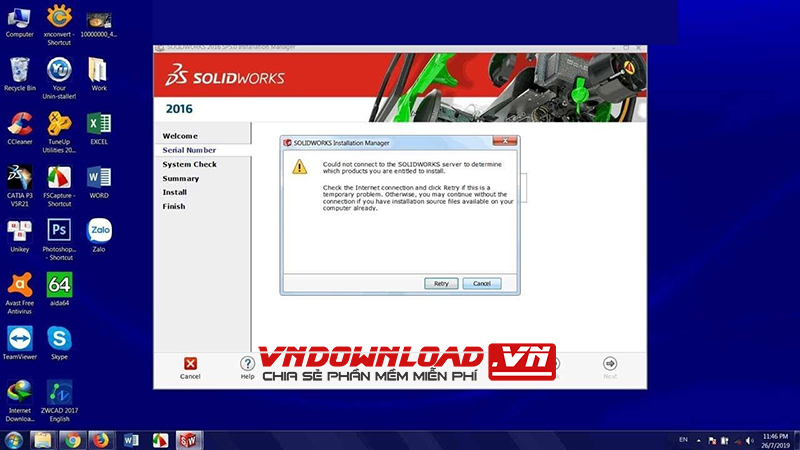The width and height of the screenshot is (800, 450).
Task: Open the Skype desktop icon
Action: [59, 338]
